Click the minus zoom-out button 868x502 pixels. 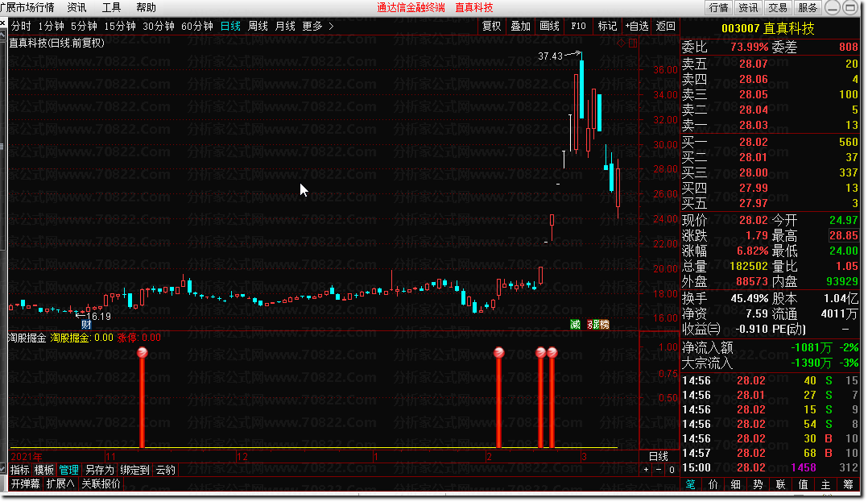659,470
